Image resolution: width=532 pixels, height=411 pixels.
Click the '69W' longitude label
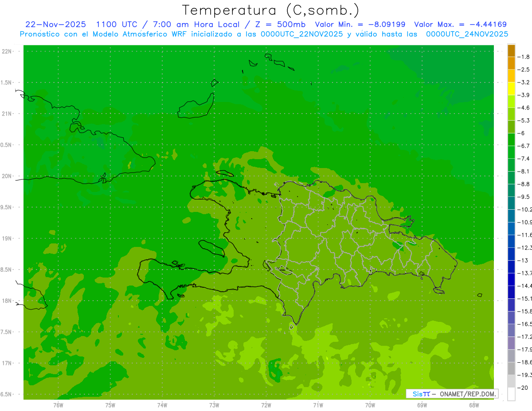pos(422,405)
